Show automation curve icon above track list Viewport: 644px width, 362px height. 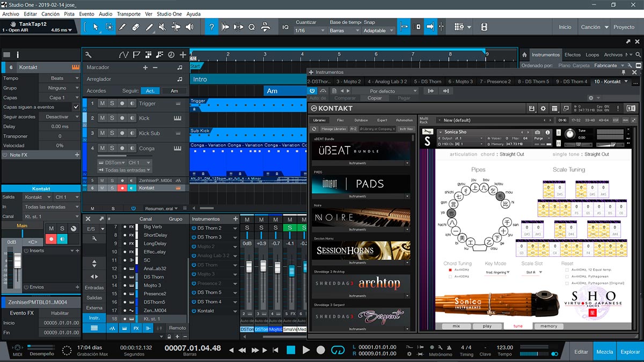[124, 55]
